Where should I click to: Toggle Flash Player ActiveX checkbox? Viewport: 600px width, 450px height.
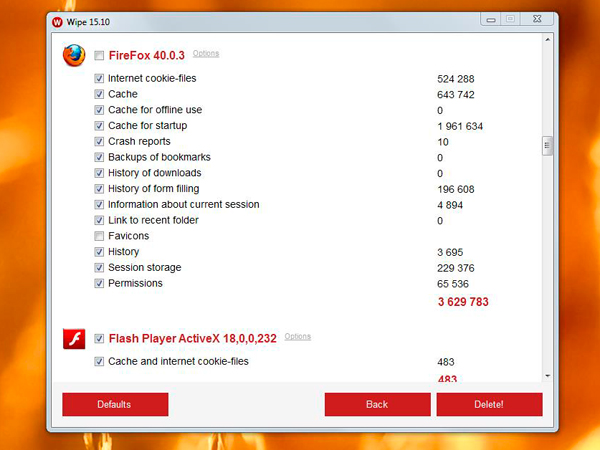(99, 339)
